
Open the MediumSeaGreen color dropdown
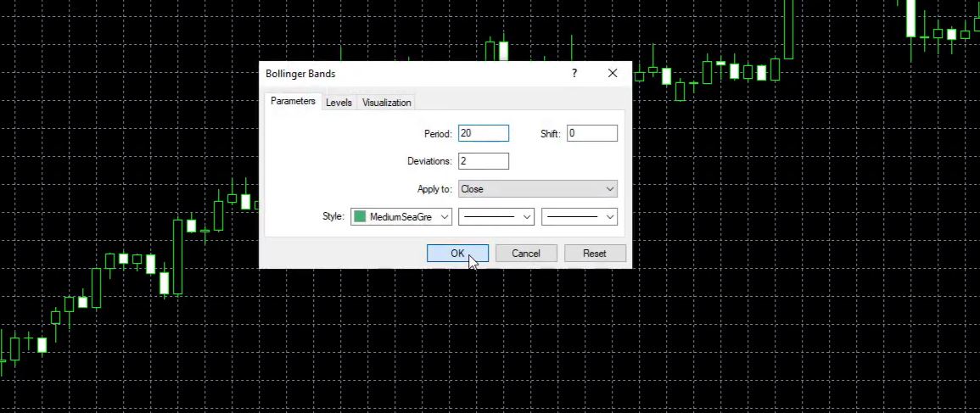coord(401,217)
